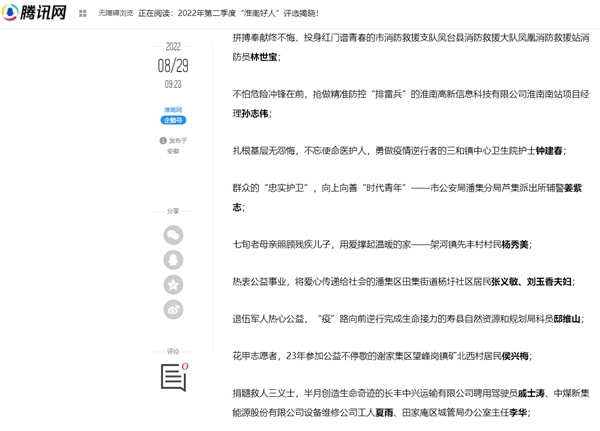The height and width of the screenshot is (431, 600).
Task: Click the location pin icon near 发布于
Action: pyautogui.click(x=162, y=141)
